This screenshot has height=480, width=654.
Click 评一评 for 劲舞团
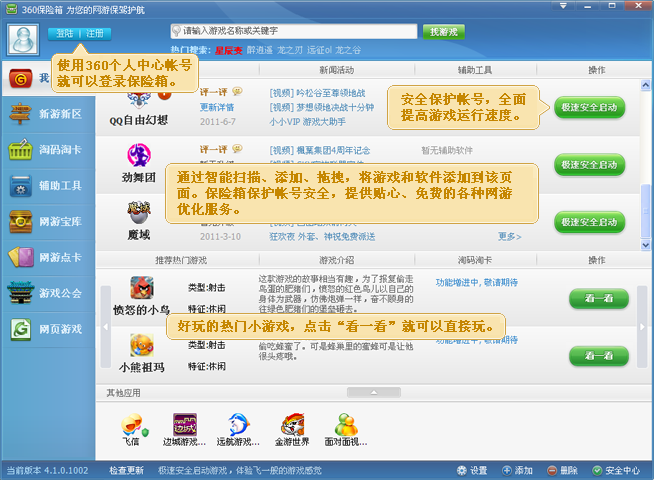coord(214,149)
